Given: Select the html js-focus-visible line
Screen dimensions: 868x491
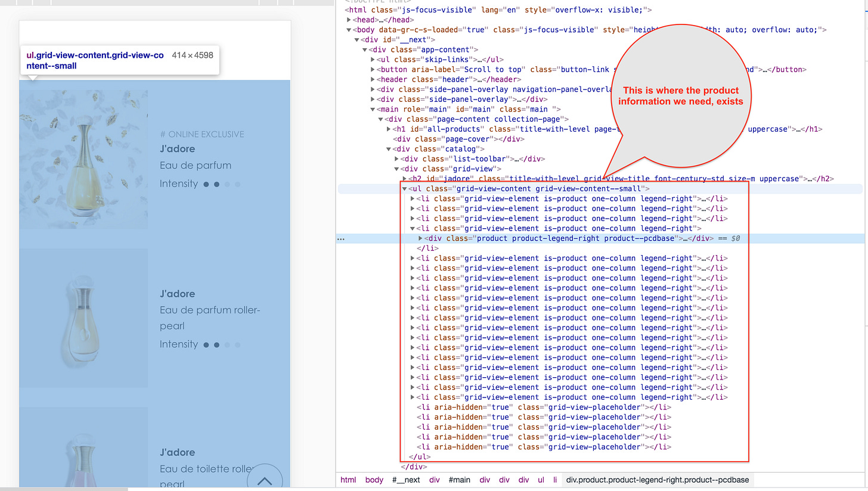Looking at the screenshot, I should (498, 10).
